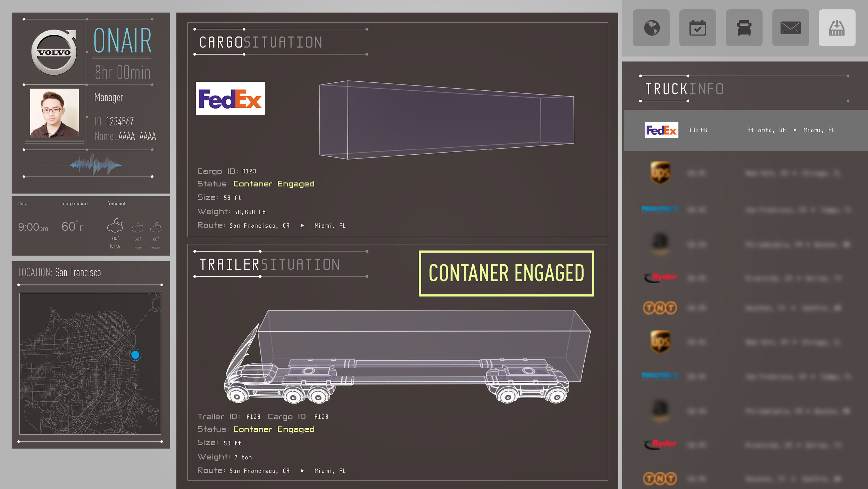Click the voice waveform audio indicator

click(x=95, y=164)
